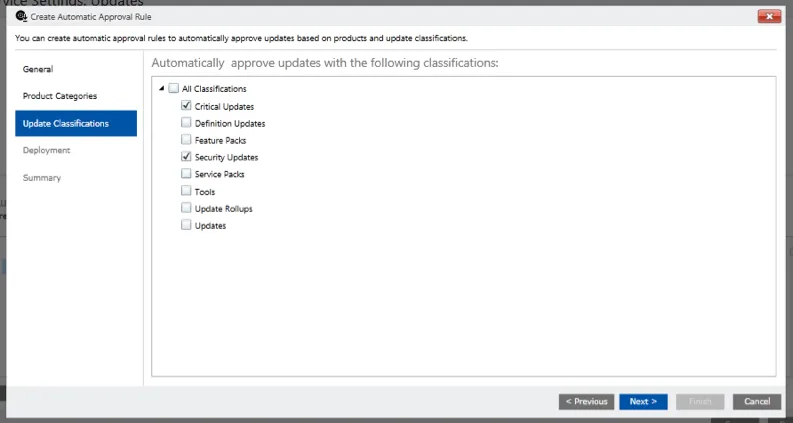This screenshot has width=793, height=423.
Task: Select the Definition Updates label
Action: click(x=230, y=123)
